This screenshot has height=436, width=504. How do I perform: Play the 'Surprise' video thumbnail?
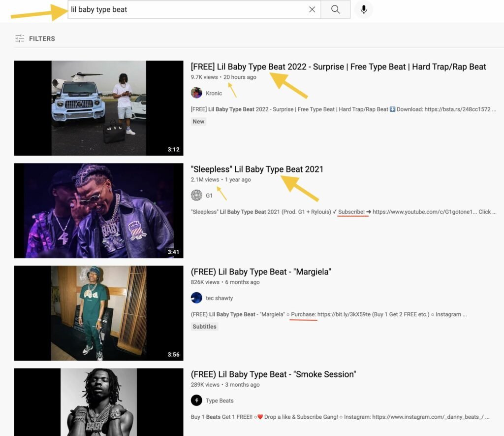tap(98, 108)
